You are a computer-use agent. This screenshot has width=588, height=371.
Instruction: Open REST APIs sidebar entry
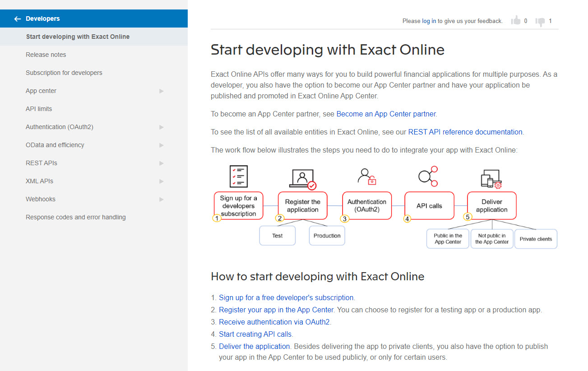click(42, 163)
